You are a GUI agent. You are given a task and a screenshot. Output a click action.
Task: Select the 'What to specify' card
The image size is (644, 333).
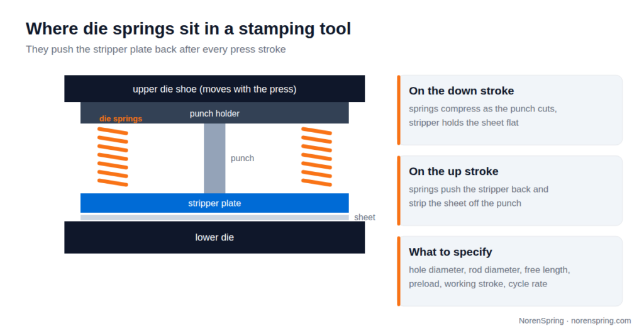tap(509, 271)
